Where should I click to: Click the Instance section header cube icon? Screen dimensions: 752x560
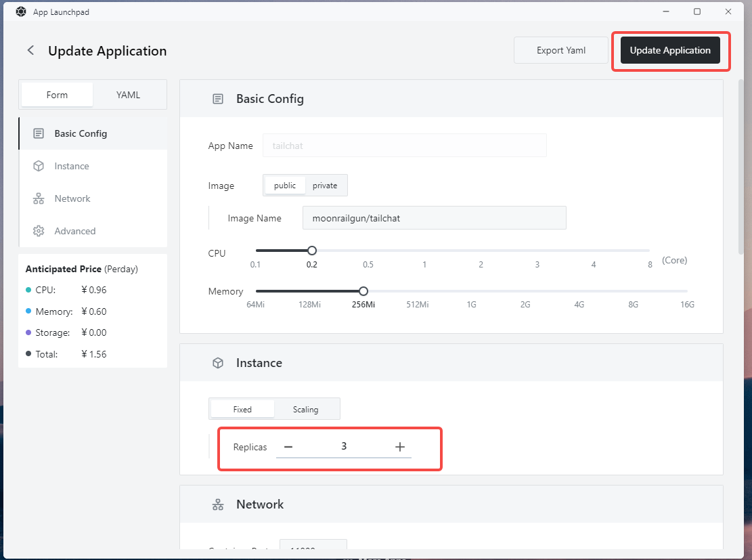218,363
